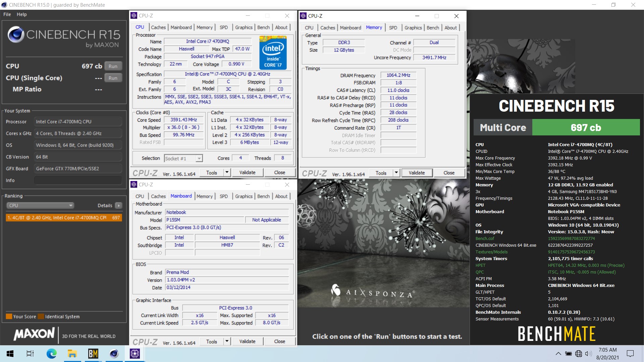Image resolution: width=644 pixels, height=362 pixels.
Task: Click Processor field Intel Core i7-4700MQ CPU
Action: (78, 122)
